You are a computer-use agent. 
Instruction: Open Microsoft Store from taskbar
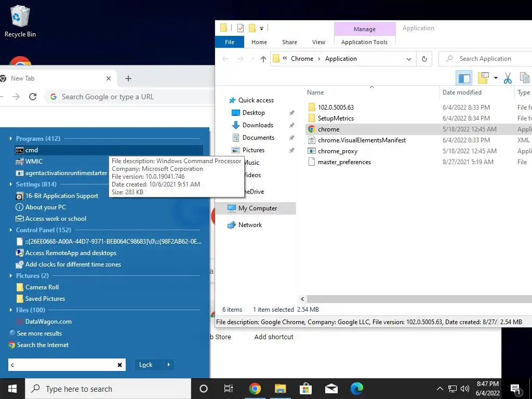[305, 389]
